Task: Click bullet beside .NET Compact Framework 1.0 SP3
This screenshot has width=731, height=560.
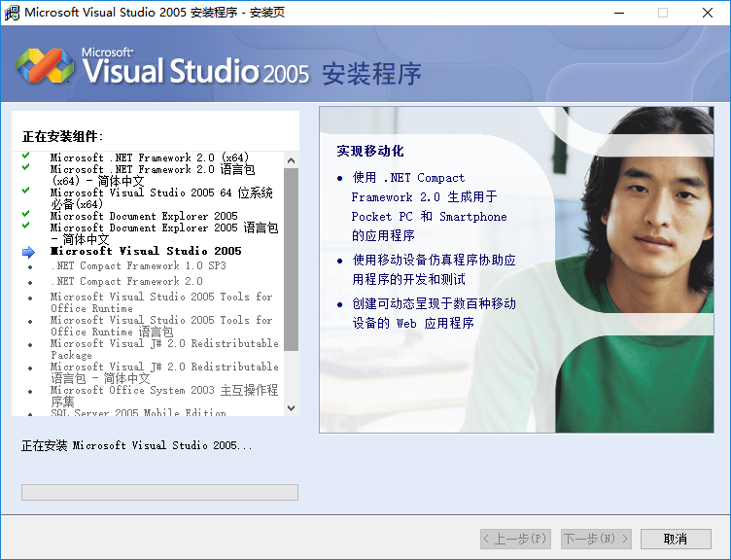Action: tap(30, 267)
